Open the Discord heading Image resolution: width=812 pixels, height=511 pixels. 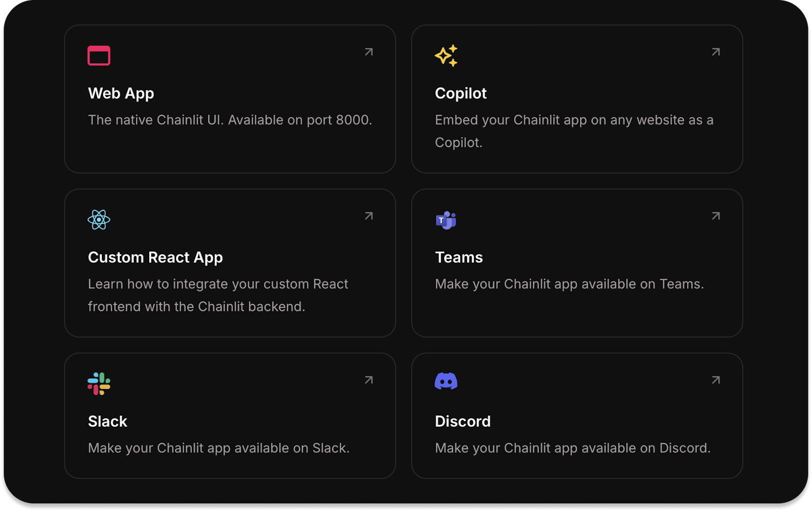pos(462,422)
